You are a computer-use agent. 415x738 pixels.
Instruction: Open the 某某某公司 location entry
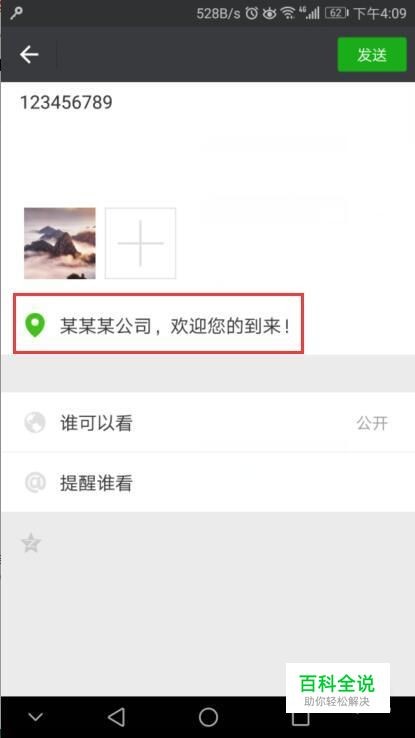coord(159,324)
